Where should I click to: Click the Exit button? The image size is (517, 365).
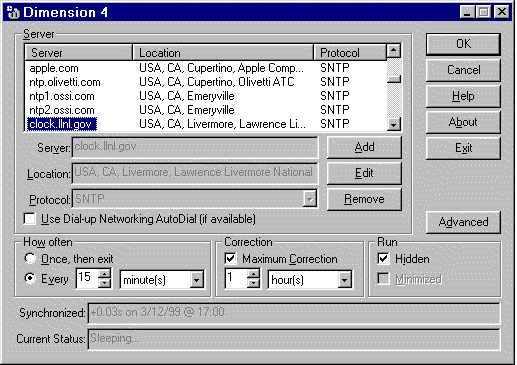tap(463, 148)
